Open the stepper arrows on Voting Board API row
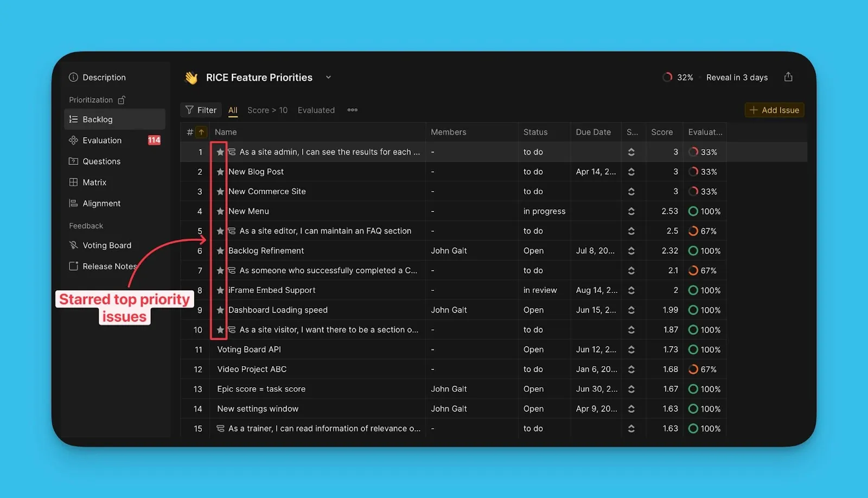The height and width of the screenshot is (498, 868). (x=631, y=350)
